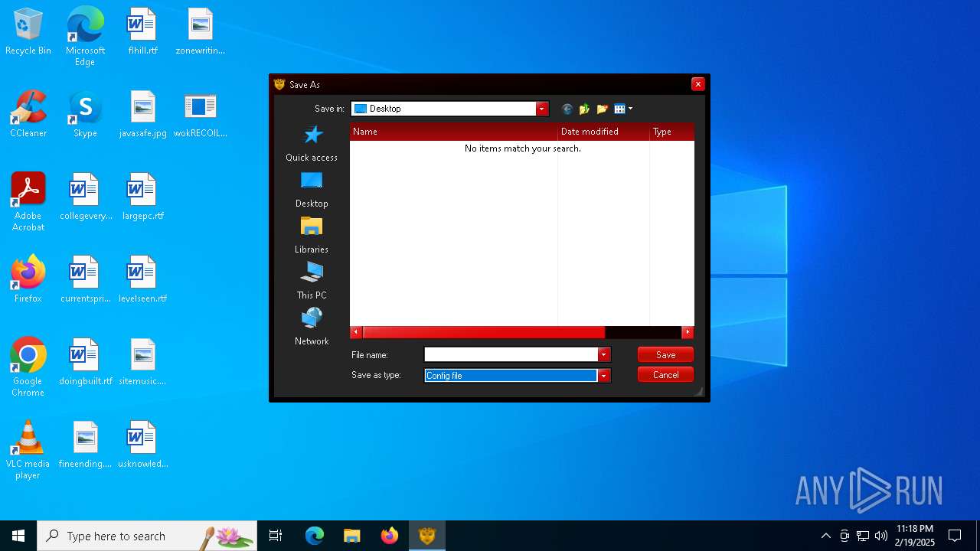Select the VLC media player shortcut

[28, 450]
